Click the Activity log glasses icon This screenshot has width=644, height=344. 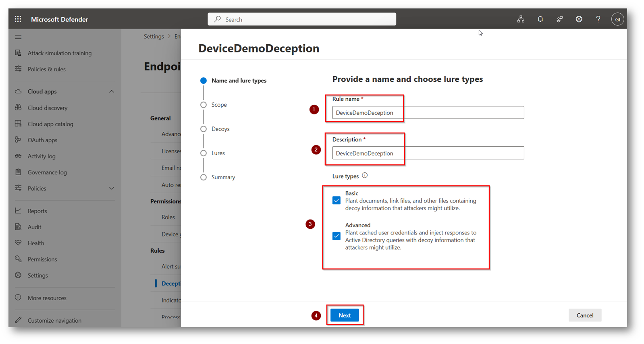[18, 156]
